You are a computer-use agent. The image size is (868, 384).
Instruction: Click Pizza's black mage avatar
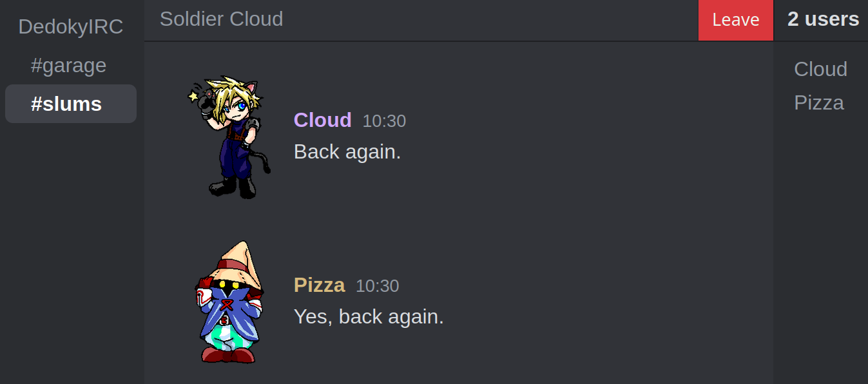click(229, 302)
